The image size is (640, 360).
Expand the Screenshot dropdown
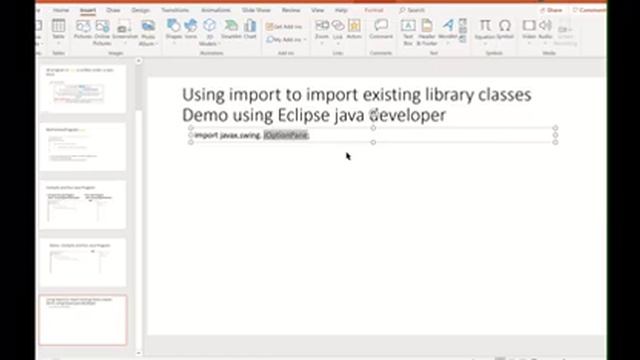click(124, 43)
